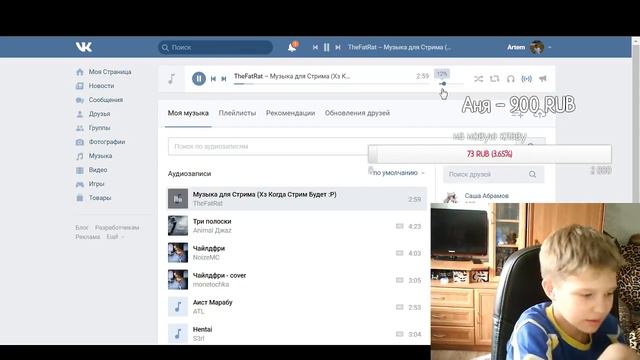The image size is (640, 360).
Task: Show lyrics icon for Чайлдфри - cover
Action: tap(400, 280)
